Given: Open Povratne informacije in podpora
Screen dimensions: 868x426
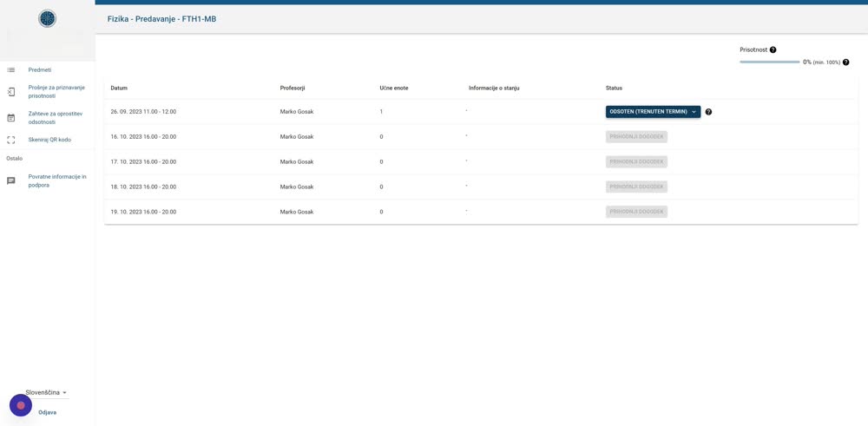Looking at the screenshot, I should [x=57, y=181].
